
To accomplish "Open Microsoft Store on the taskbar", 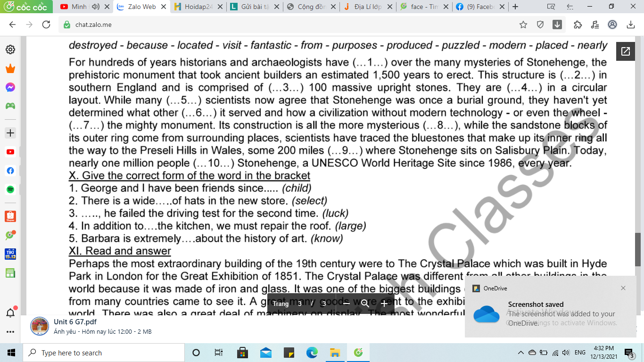I will point(242,353).
